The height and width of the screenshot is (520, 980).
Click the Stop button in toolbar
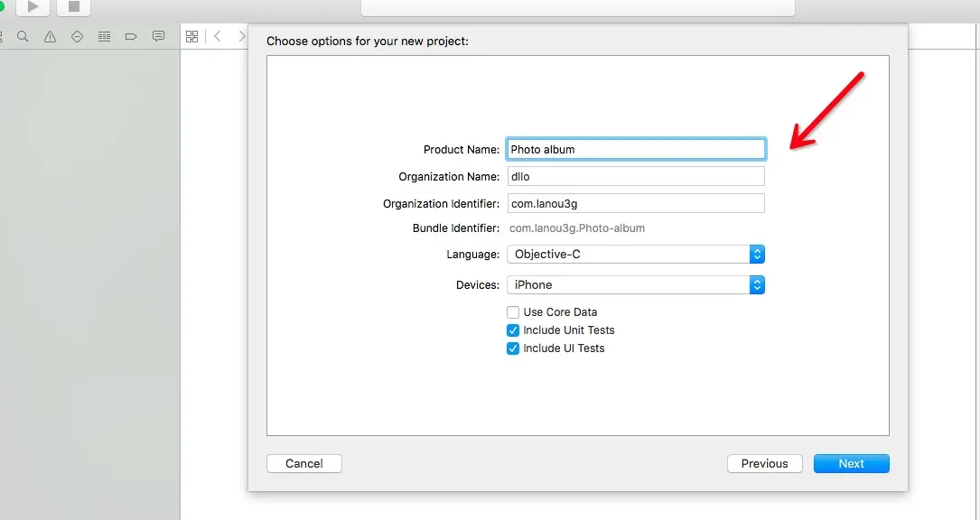74,7
